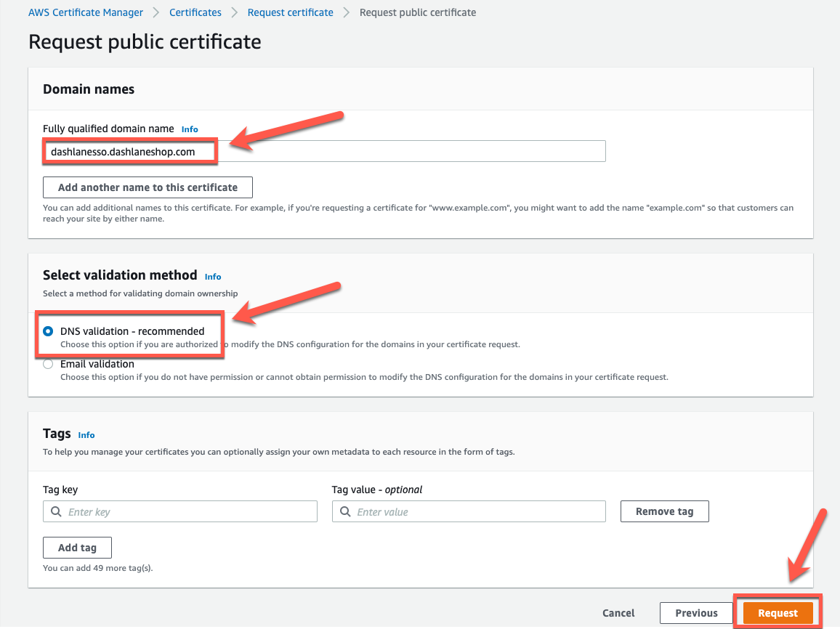Select Email validation radio button

coord(48,364)
